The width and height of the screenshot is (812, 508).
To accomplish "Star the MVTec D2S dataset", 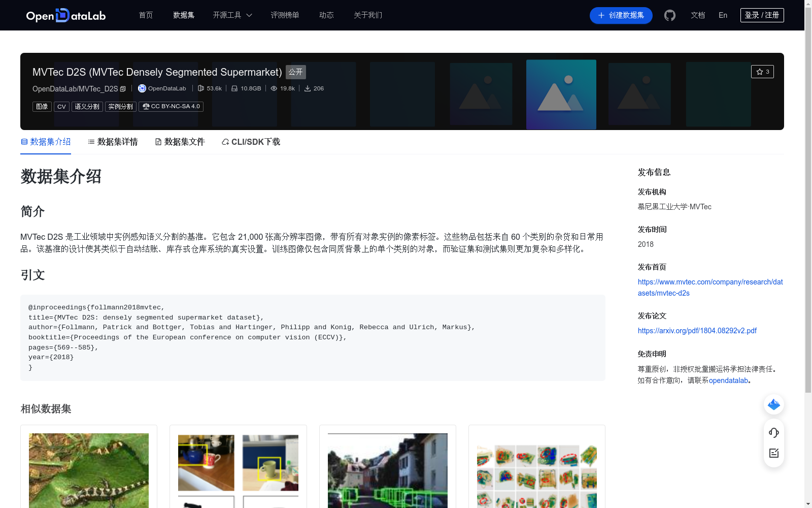I will pyautogui.click(x=762, y=72).
